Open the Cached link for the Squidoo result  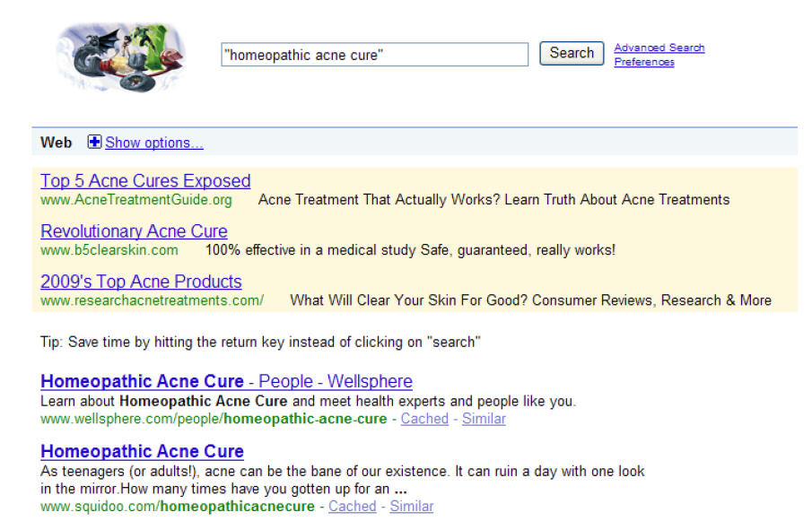click(x=352, y=506)
